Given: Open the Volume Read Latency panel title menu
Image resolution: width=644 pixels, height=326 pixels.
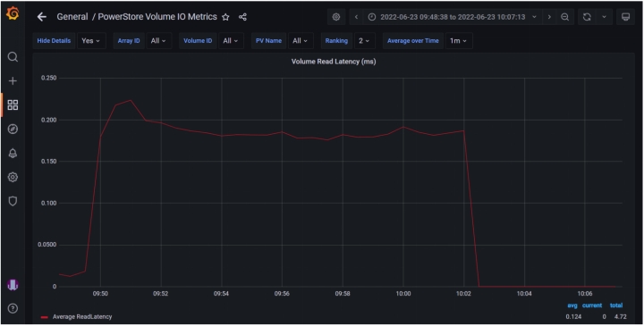Looking at the screenshot, I should 334,62.
